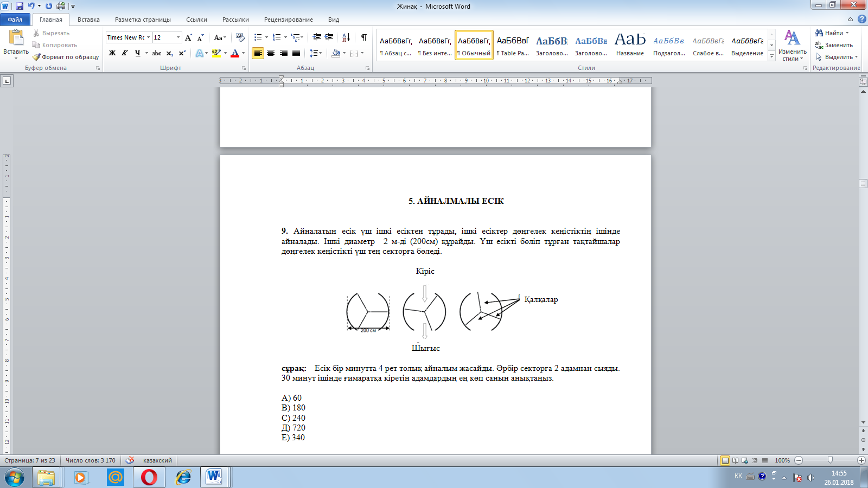Viewport: 868px width, 488px height.
Task: Clear formatting with the eraser icon
Action: pyautogui.click(x=240, y=37)
